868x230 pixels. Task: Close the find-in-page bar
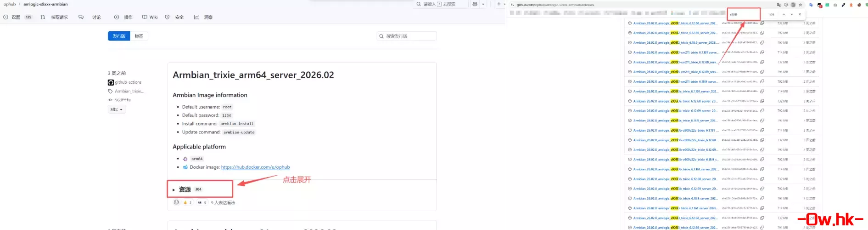click(800, 14)
